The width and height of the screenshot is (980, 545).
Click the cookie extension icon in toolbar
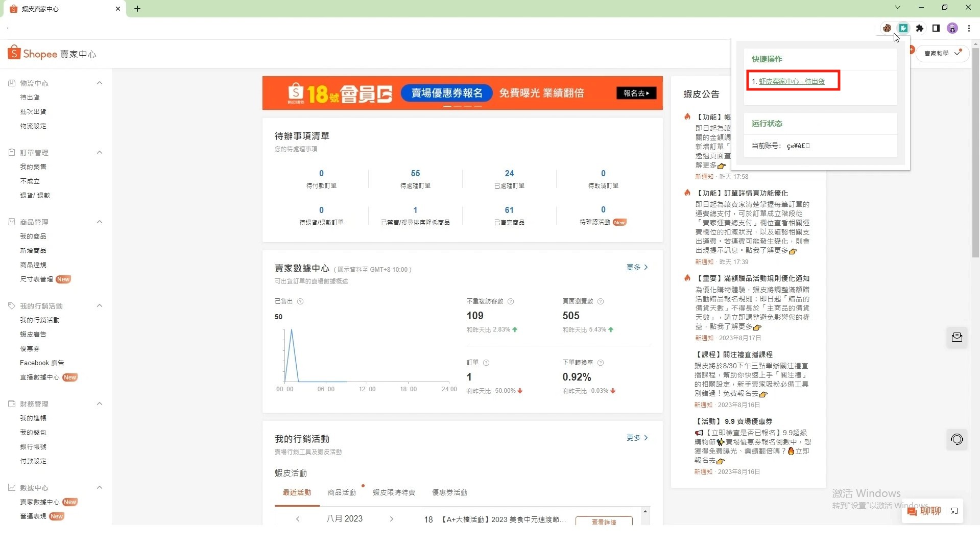(x=887, y=28)
